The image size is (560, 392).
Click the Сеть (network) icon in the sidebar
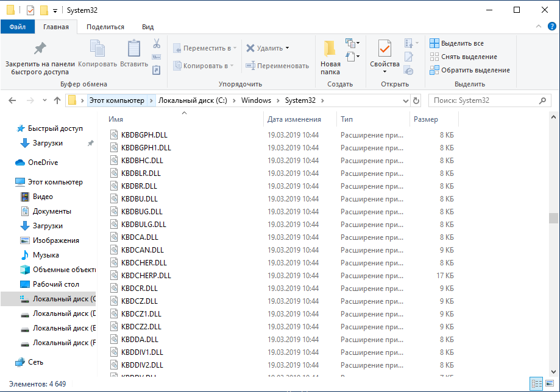[21, 362]
